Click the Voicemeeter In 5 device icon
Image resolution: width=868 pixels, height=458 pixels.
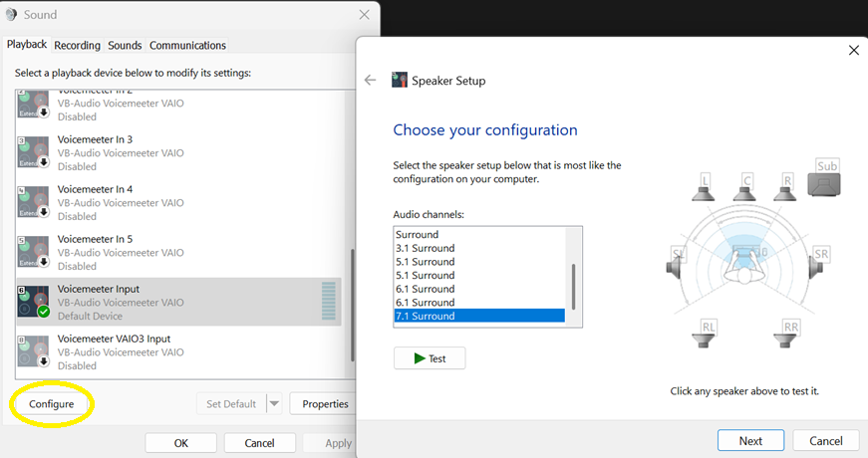click(33, 252)
